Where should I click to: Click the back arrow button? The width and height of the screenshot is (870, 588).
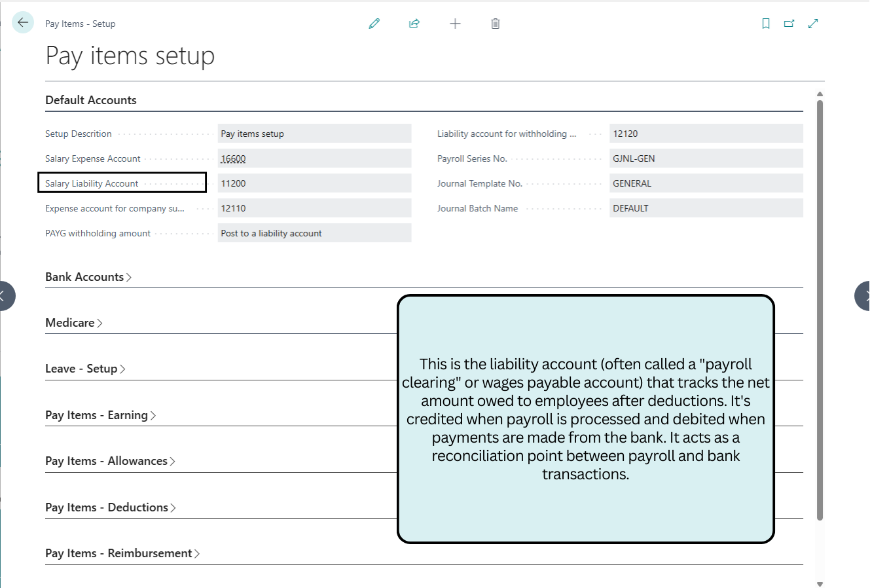tap(23, 23)
